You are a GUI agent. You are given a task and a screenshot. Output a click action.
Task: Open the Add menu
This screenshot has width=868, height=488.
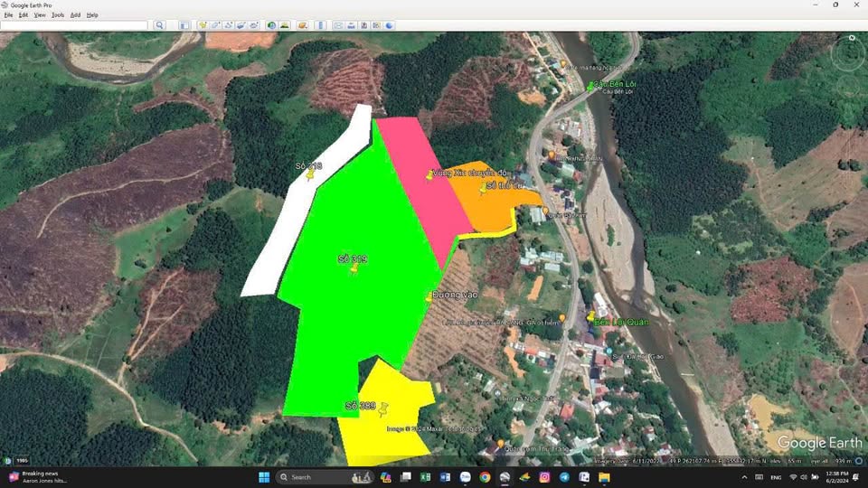pos(75,15)
